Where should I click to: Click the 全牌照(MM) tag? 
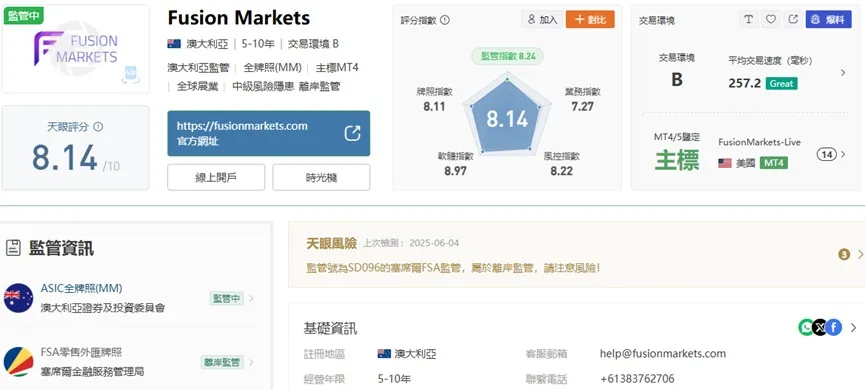tap(273, 68)
